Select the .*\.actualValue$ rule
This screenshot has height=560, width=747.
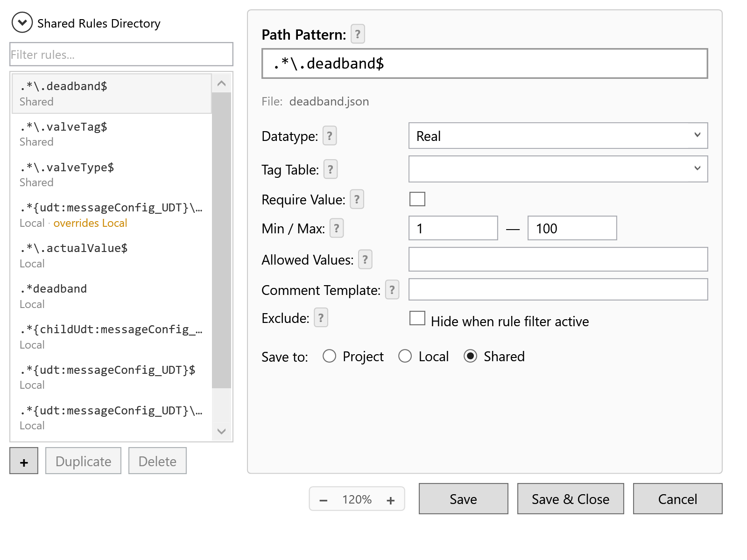(x=112, y=255)
